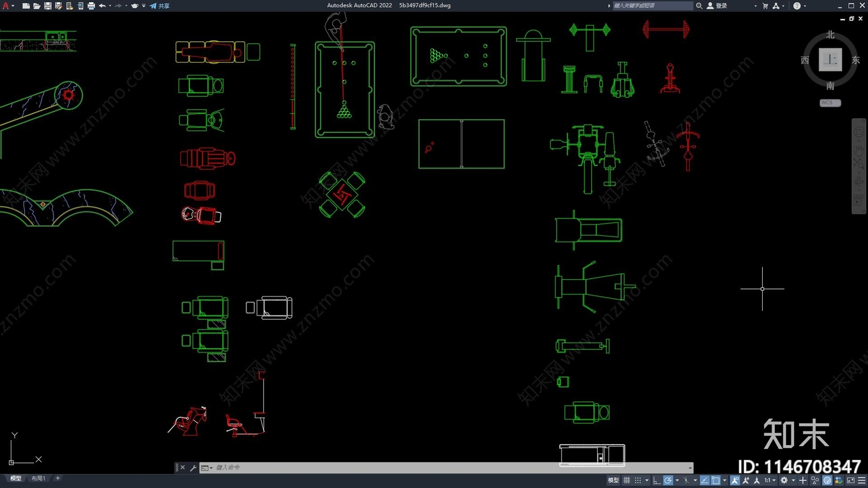Expand the Quick Access Toolbar customize dropdown
The height and width of the screenshot is (488, 868).
(x=144, y=6)
